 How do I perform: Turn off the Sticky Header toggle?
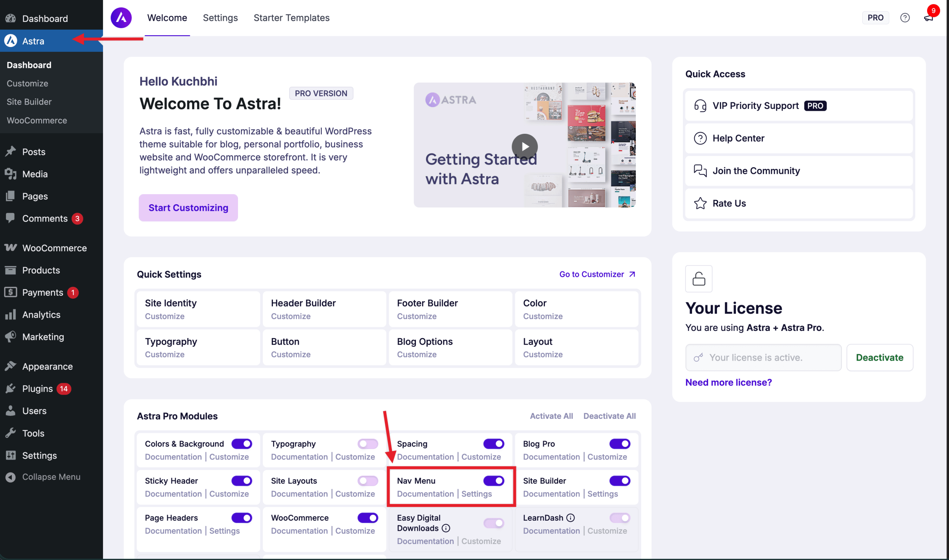pos(241,481)
